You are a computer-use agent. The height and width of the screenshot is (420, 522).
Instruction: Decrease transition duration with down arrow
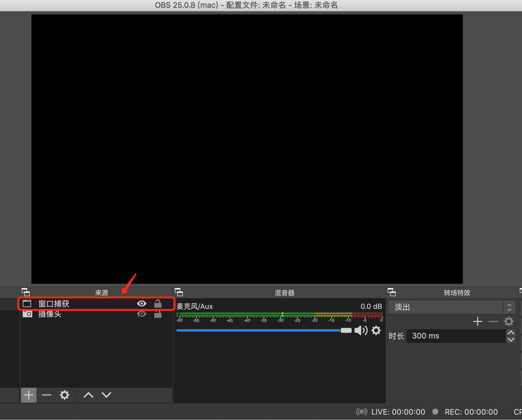coord(511,339)
